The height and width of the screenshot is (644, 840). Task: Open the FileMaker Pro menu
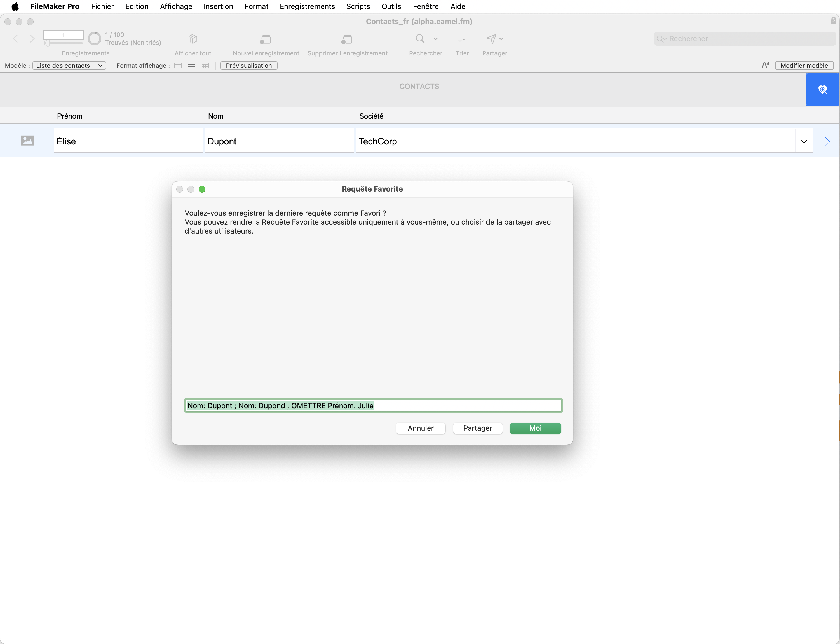tap(55, 6)
